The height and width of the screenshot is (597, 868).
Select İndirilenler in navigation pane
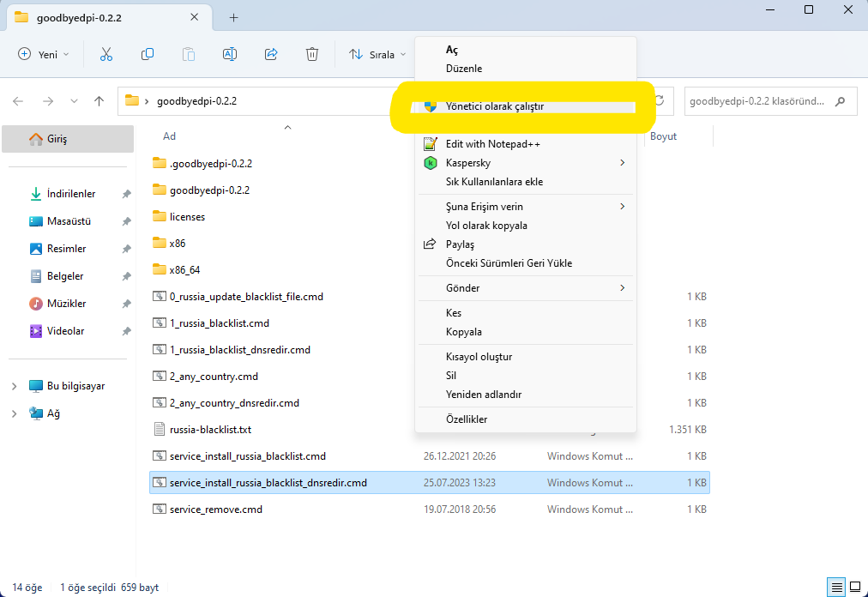pyautogui.click(x=71, y=194)
